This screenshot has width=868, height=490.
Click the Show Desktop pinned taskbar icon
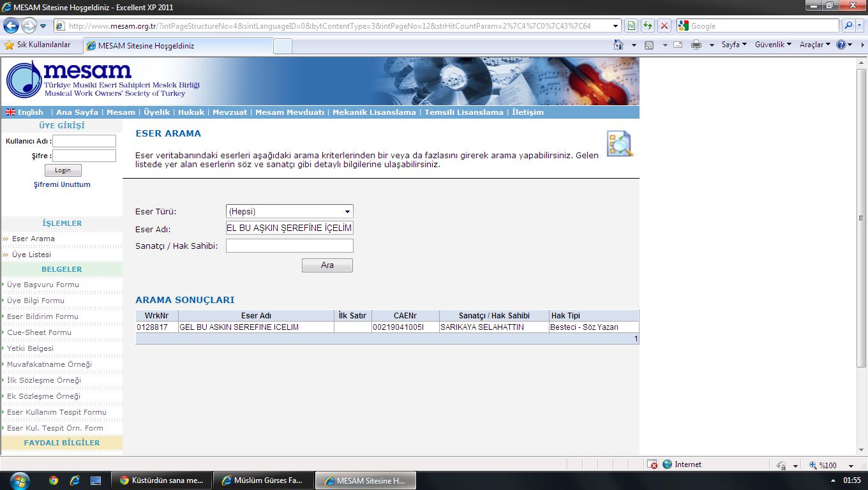click(x=96, y=480)
